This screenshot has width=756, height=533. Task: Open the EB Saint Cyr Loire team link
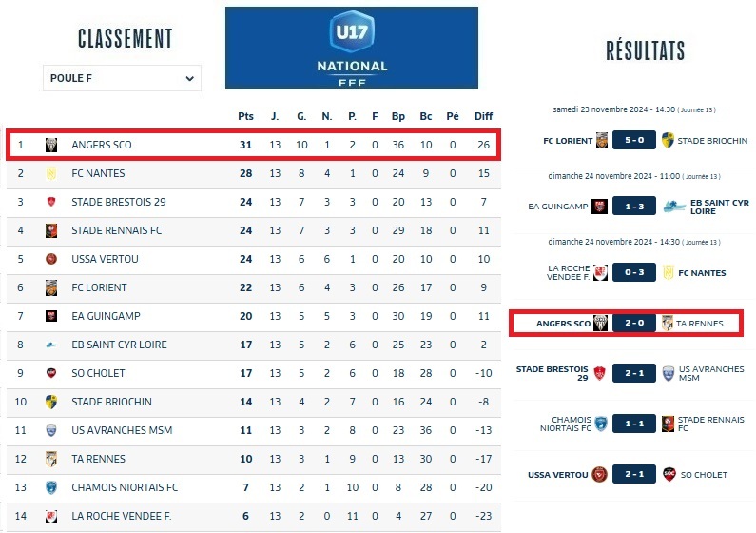(x=119, y=345)
